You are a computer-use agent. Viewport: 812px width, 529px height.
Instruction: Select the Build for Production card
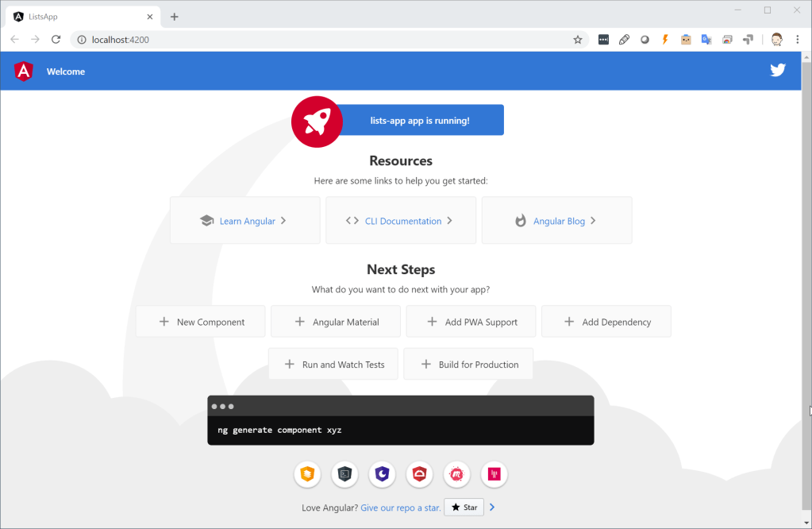468,365
